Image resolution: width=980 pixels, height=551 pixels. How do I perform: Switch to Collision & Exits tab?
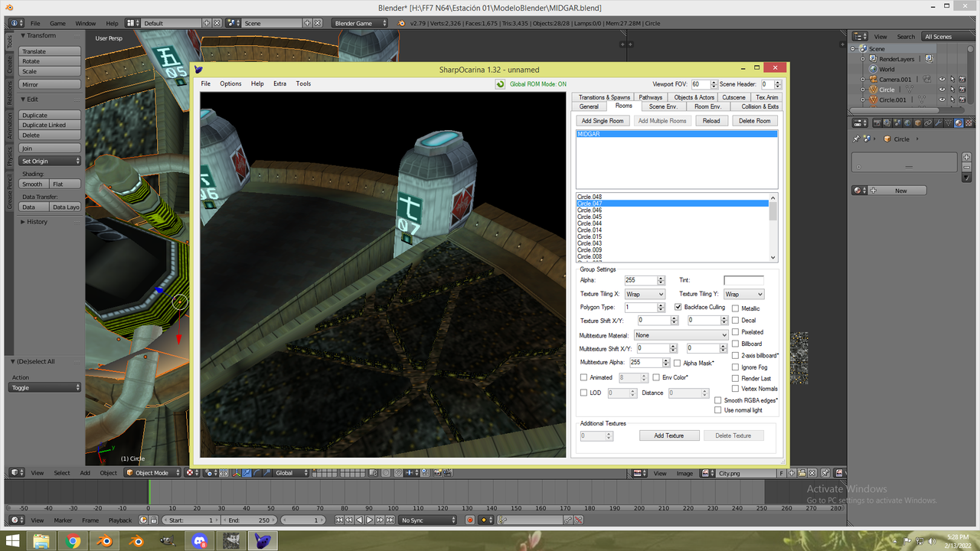pyautogui.click(x=759, y=106)
